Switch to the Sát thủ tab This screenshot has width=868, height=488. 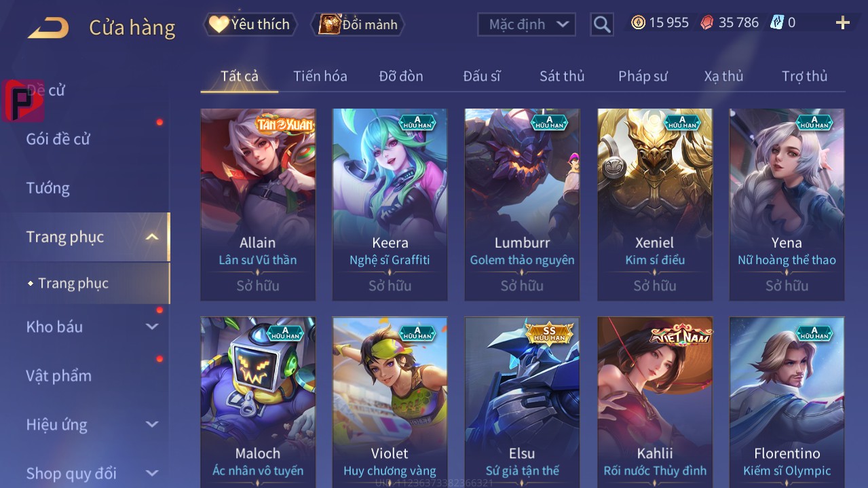click(x=562, y=76)
